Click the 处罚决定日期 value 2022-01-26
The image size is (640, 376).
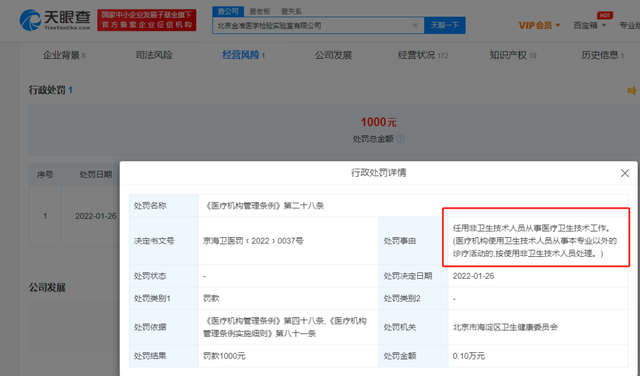[473, 276]
